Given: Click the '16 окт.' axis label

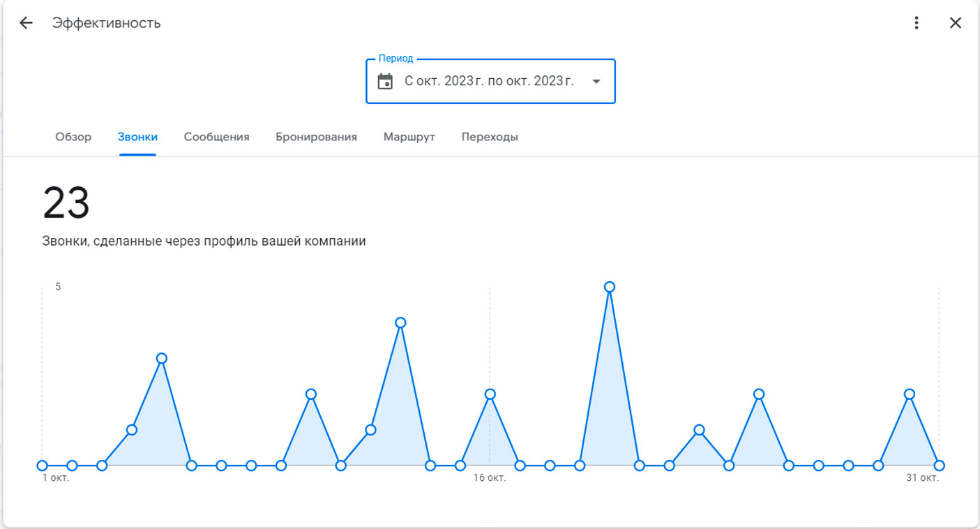Looking at the screenshot, I should tap(490, 478).
